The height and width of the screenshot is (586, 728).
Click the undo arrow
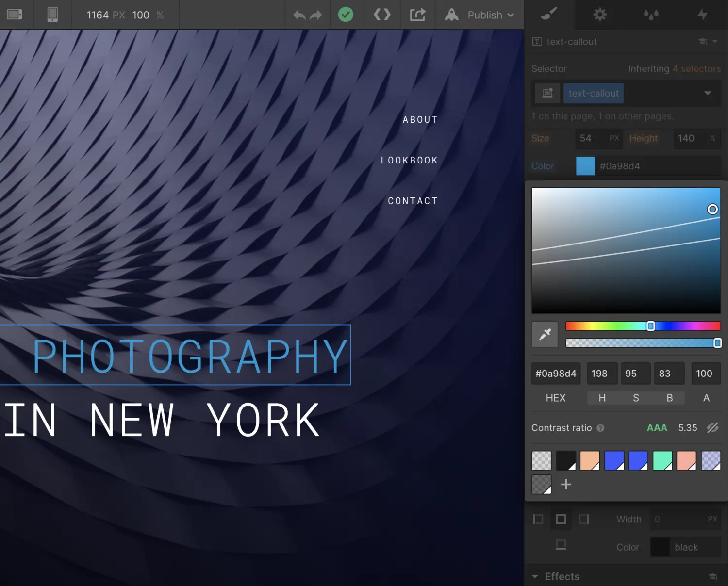coord(299,15)
